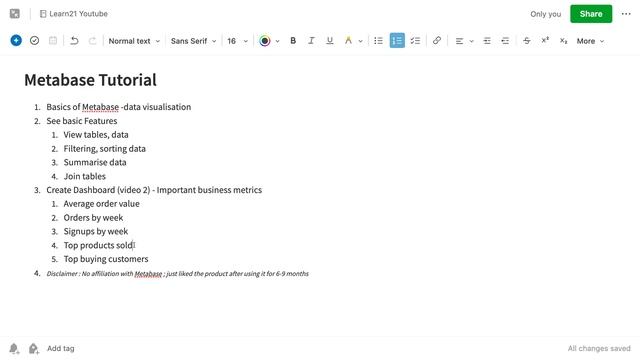Click the add tag icon in footer
The image size is (640, 360).
(33, 349)
